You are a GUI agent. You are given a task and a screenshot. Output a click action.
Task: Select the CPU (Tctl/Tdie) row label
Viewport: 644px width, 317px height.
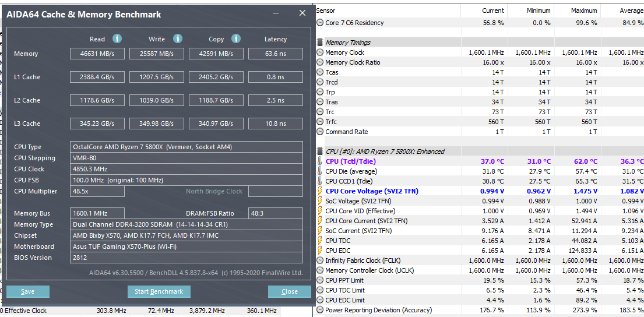point(350,161)
